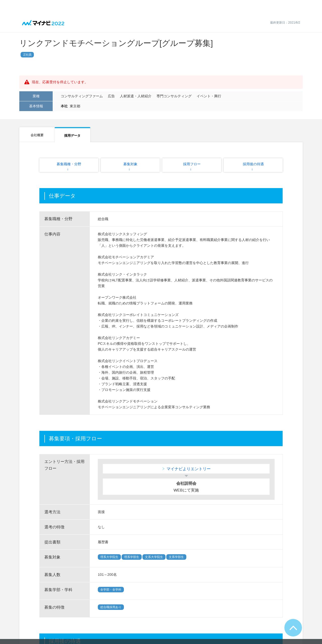Screen dimensions: 322x644
Task: Click 株式会社リンクアカデミー text
Action: click(119, 338)
